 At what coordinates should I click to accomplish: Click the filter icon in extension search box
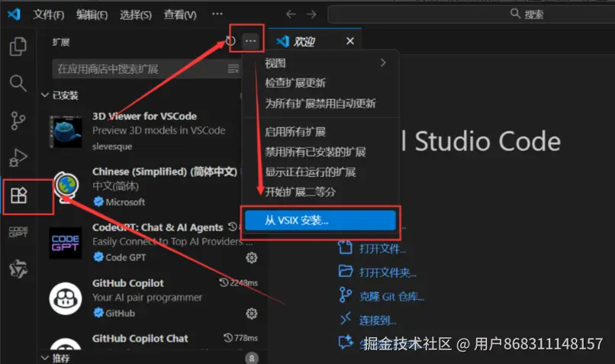(x=233, y=69)
